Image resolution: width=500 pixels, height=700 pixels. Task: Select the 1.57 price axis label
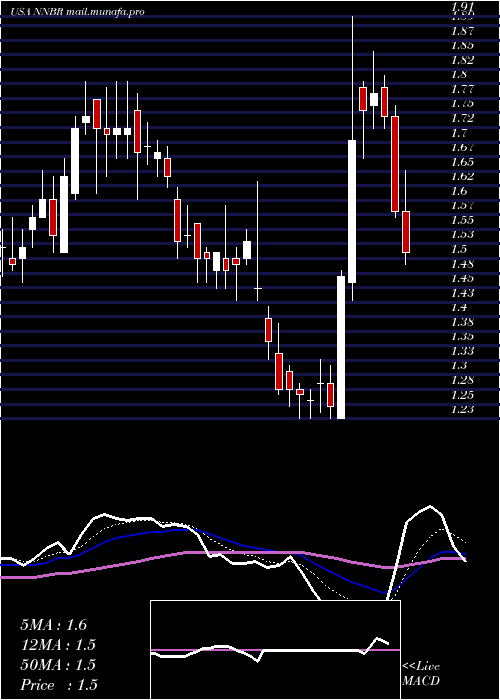[x=462, y=206]
